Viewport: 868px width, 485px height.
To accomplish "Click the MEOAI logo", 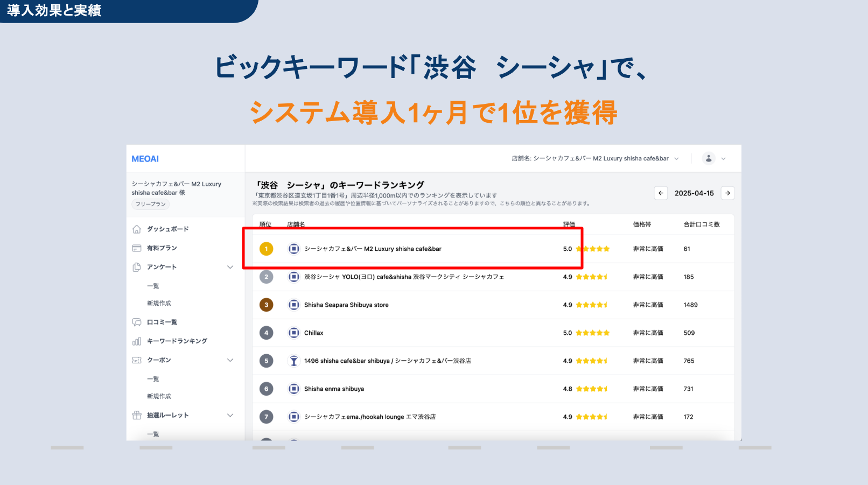I will pyautogui.click(x=145, y=159).
